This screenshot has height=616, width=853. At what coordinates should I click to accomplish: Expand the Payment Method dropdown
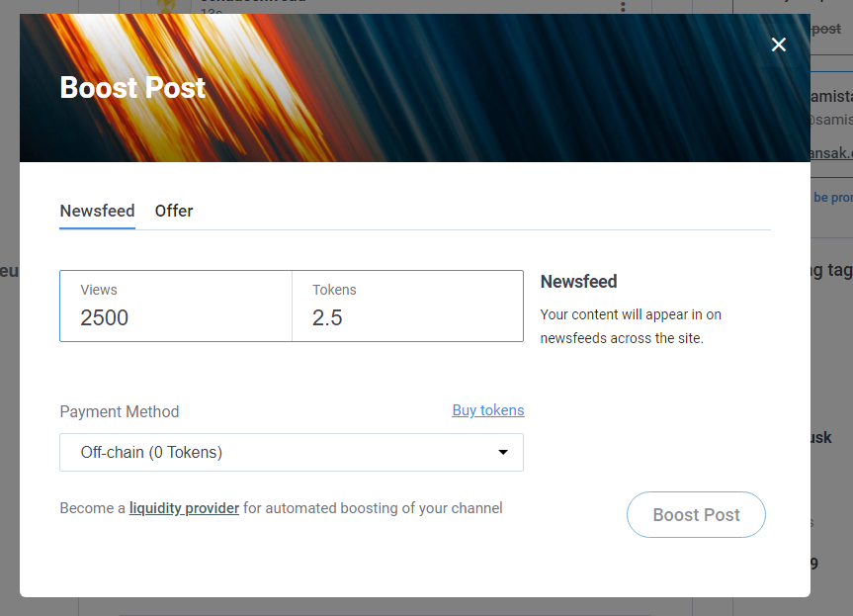292,452
